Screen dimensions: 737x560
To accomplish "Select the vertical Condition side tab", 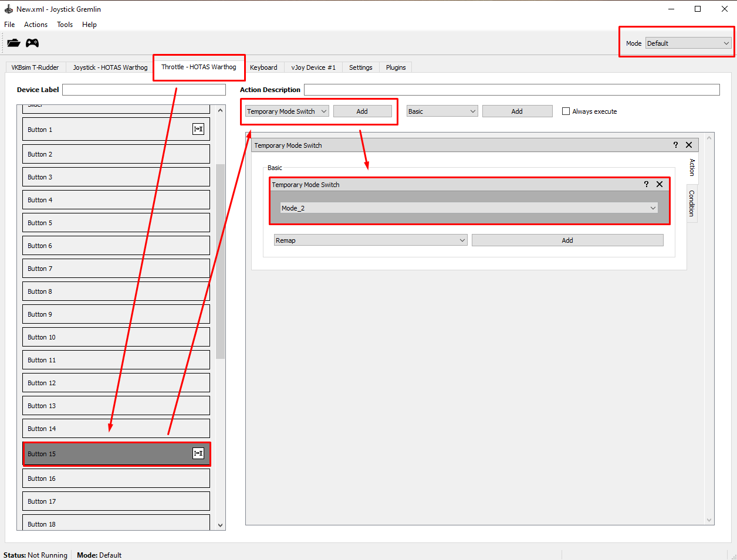I will (692, 203).
